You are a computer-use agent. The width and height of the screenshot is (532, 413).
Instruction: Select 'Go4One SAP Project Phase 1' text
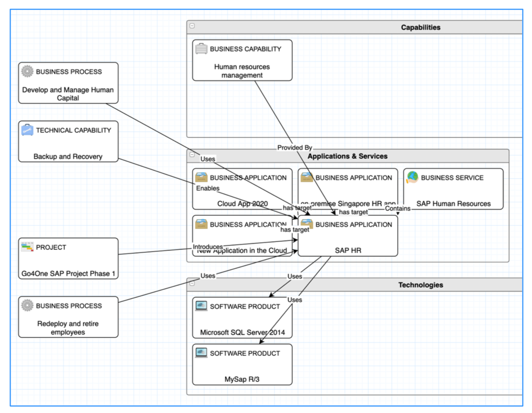[x=68, y=274]
